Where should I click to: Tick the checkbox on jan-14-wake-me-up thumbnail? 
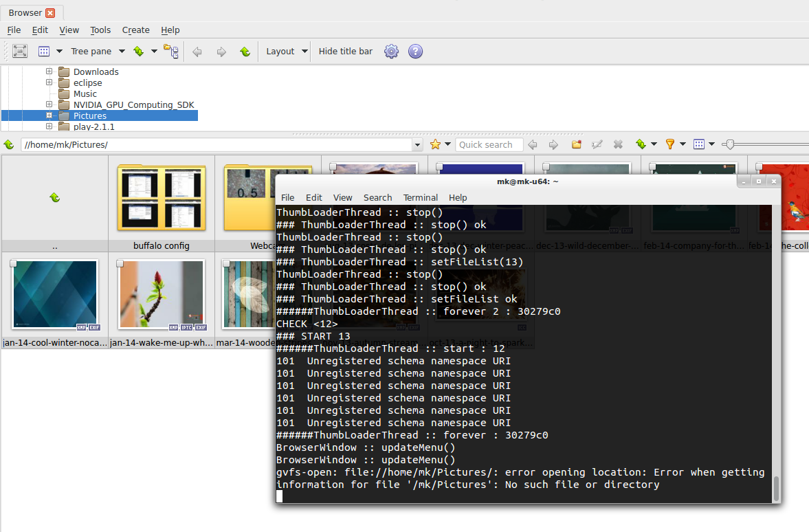(x=120, y=263)
